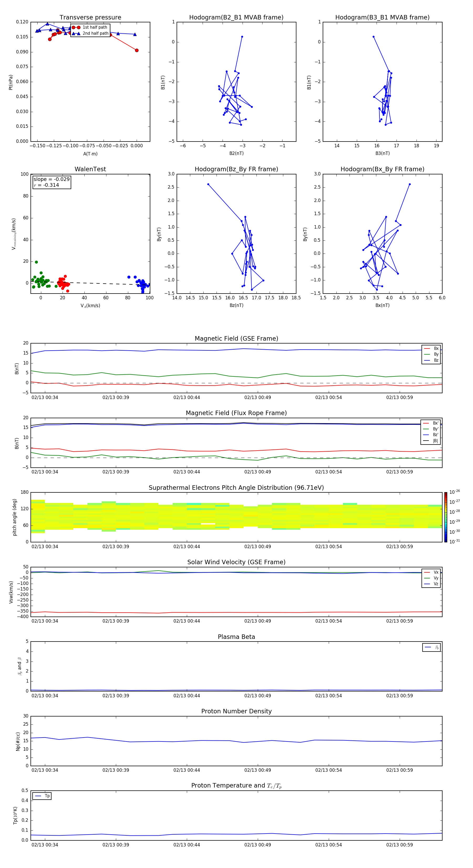Click the 'Hodogram(B3_B1 MVAB frame)' title
Viewport: 473px width, 868px height.
pyautogui.click(x=382, y=18)
